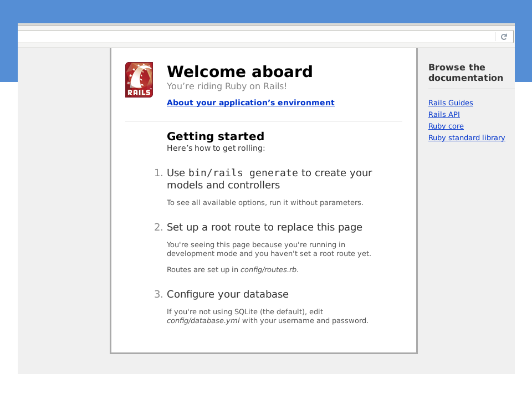This screenshot has width=532, height=399.
Task: Click "To see all available options" sentence
Action: tap(265, 203)
